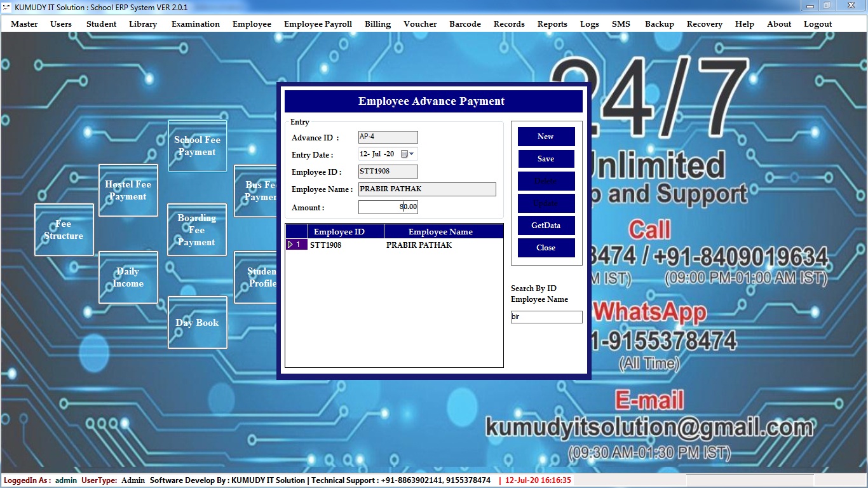Focus the Search By ID text box
This screenshot has width=868, height=488.
pos(546,317)
